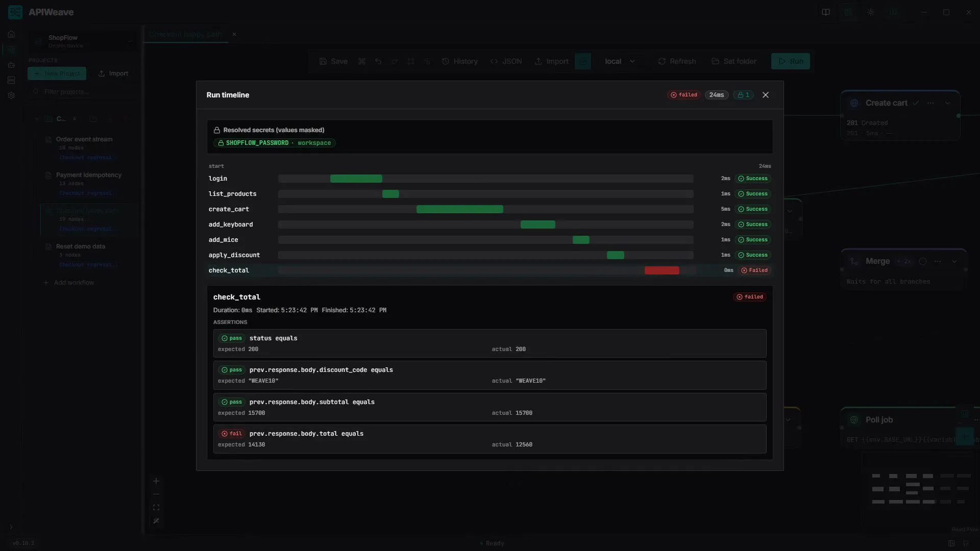The height and width of the screenshot is (551, 980).
Task: Click the add_keyboard green duration bar
Action: click(537, 224)
